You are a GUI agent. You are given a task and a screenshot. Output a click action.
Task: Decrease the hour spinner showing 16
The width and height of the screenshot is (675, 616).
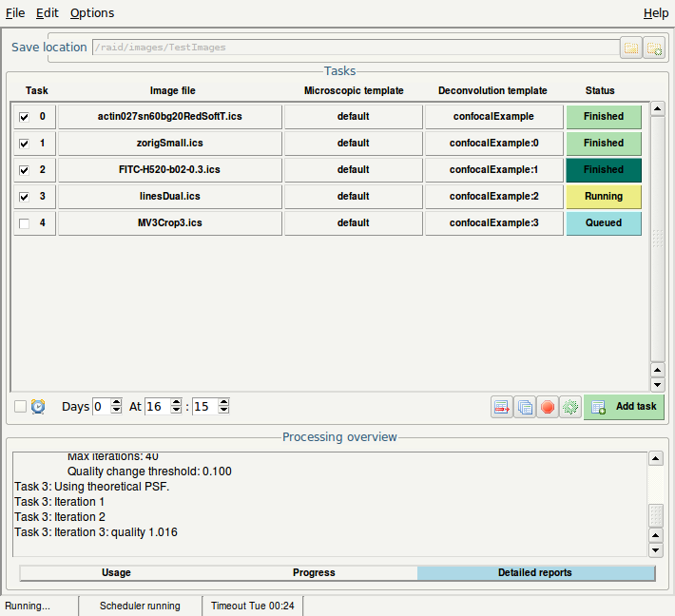(x=176, y=411)
